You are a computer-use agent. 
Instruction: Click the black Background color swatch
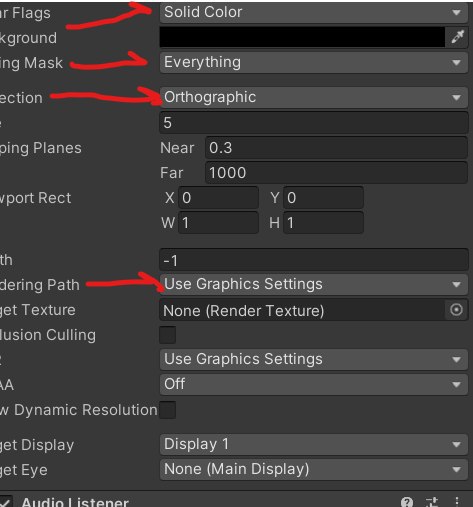302,37
